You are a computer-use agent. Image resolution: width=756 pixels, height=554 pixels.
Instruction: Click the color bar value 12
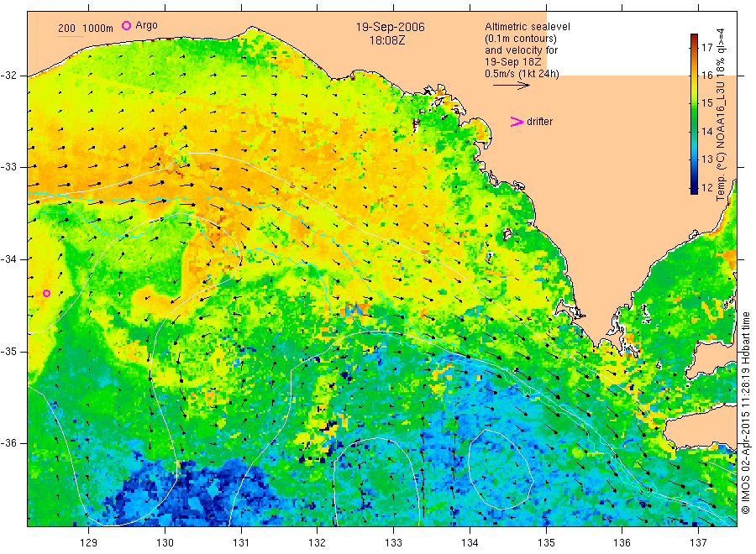pos(706,187)
